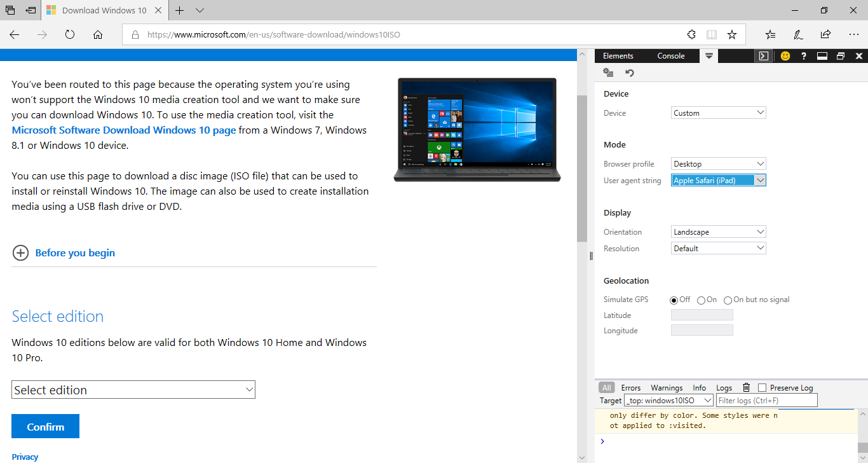Show All console messages
This screenshot has width=868, height=463.
607,387
